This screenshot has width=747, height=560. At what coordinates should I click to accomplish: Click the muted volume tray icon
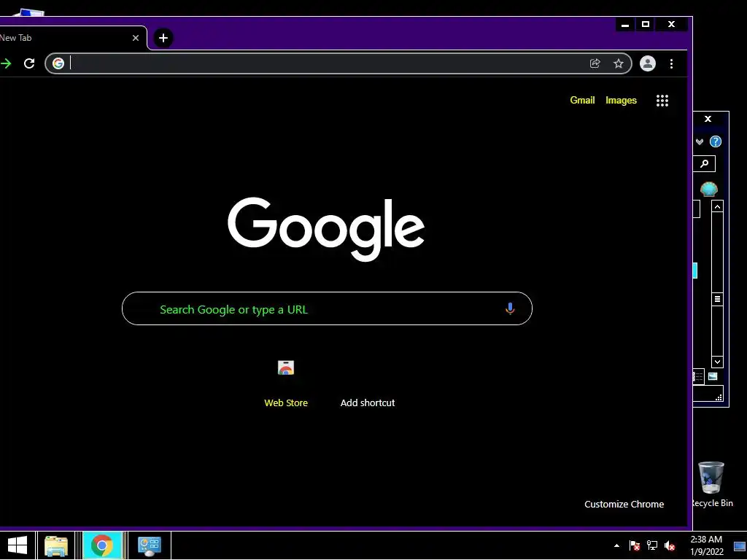[x=670, y=545]
